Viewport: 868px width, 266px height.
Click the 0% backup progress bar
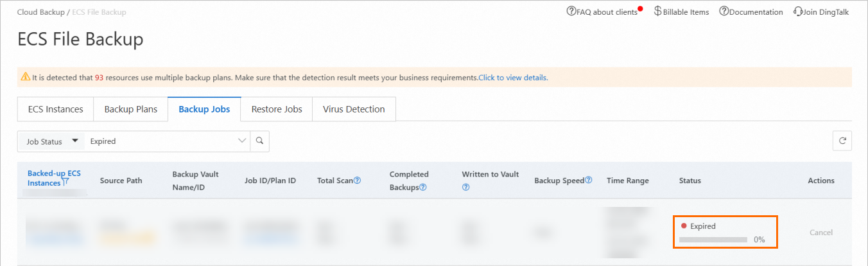pos(714,240)
